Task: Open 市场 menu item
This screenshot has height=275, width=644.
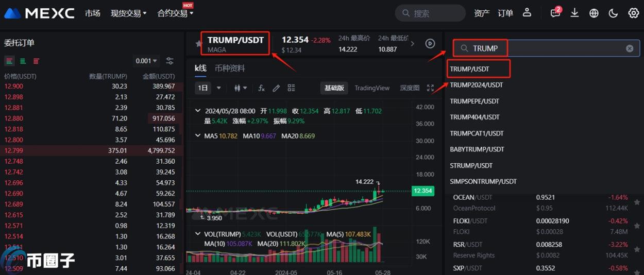Action: point(93,13)
